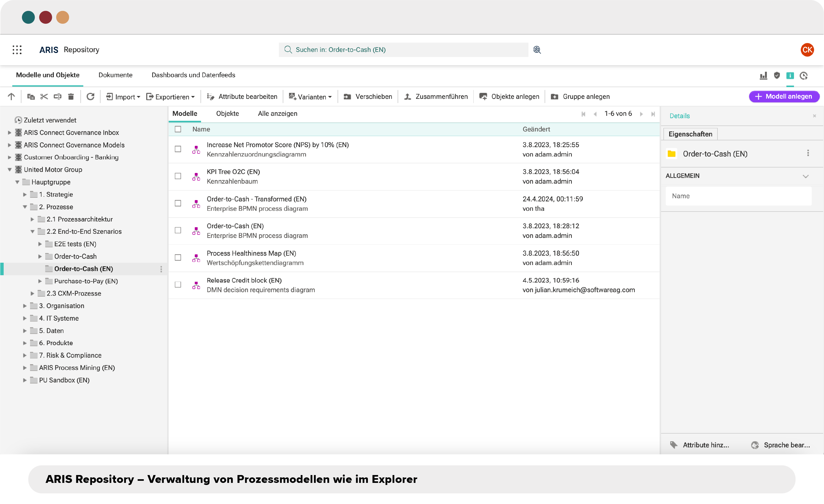Click the cut scissors icon
Viewport: 824px width, 504px height.
pyautogui.click(x=44, y=97)
